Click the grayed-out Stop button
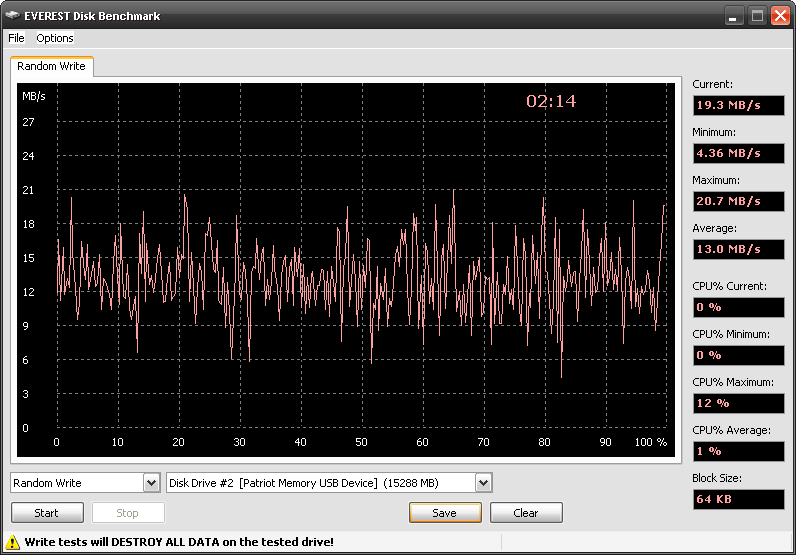The height and width of the screenshot is (555, 796). tap(128, 513)
